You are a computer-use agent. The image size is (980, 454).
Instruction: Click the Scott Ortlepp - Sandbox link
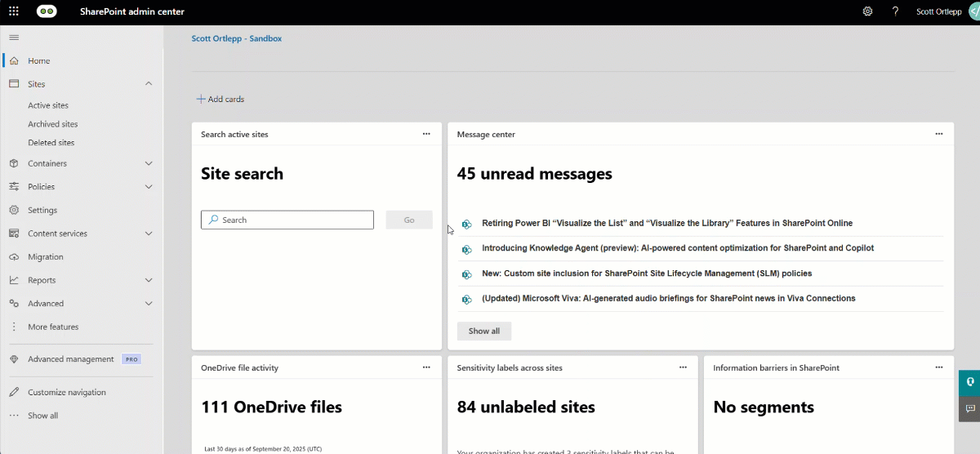click(x=237, y=38)
